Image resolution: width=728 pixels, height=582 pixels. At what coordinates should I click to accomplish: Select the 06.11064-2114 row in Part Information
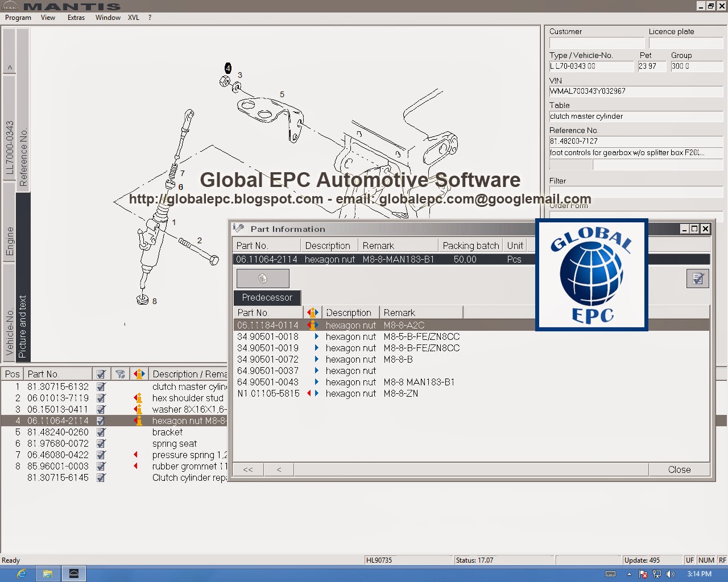point(471,259)
